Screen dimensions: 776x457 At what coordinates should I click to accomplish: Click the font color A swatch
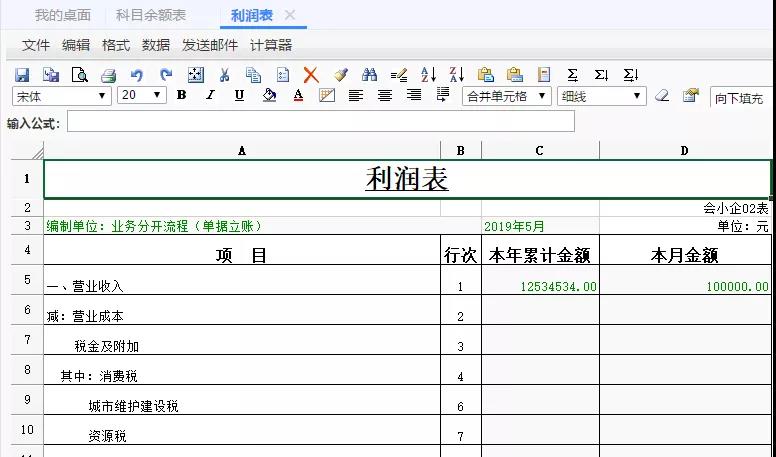point(298,96)
